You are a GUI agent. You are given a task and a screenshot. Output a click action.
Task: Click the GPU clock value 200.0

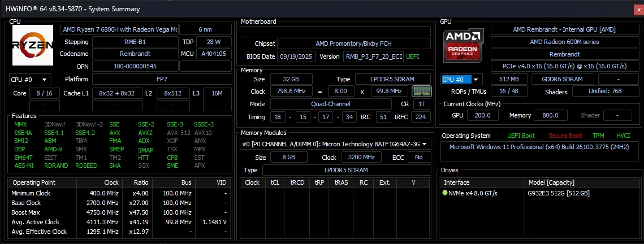(483, 115)
